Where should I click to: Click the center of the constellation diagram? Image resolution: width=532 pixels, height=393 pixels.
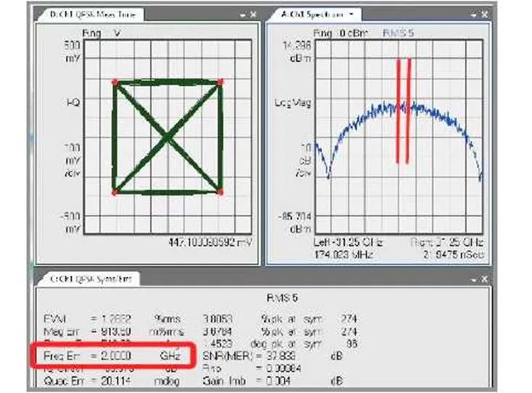tap(167, 136)
